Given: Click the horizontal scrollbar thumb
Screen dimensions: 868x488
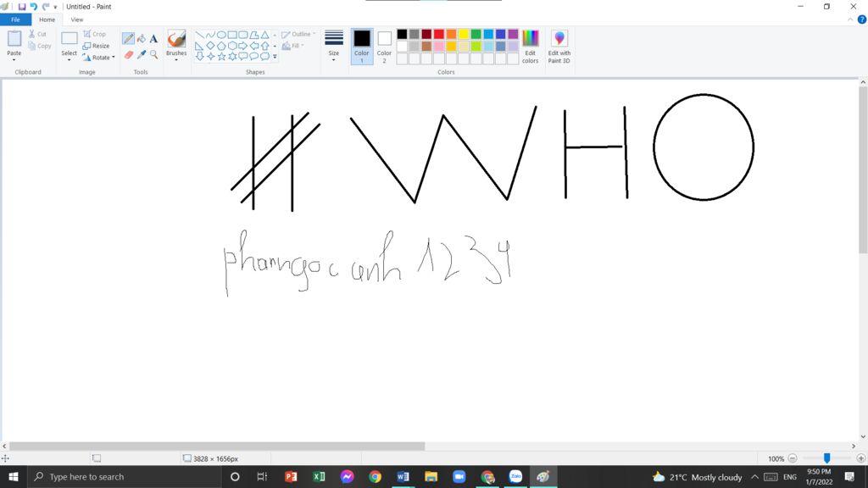Looking at the screenshot, I should [217, 446].
